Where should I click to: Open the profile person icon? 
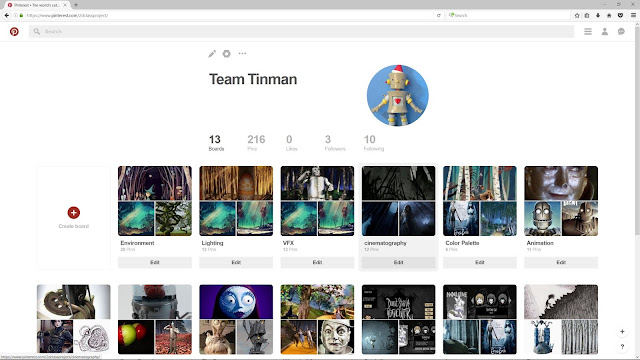[604, 31]
